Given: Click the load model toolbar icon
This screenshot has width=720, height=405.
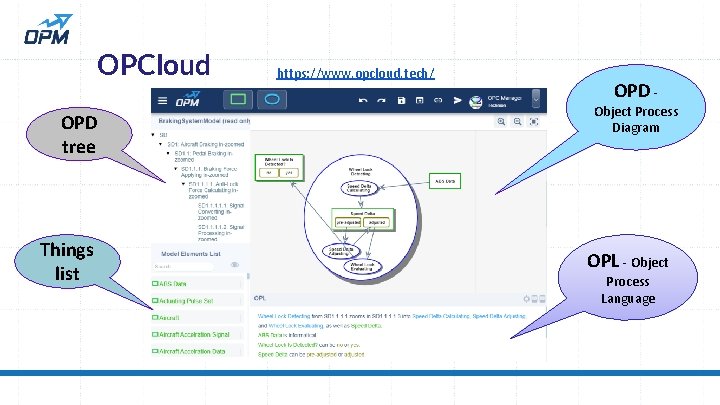Looking at the screenshot, I should tap(420, 100).
